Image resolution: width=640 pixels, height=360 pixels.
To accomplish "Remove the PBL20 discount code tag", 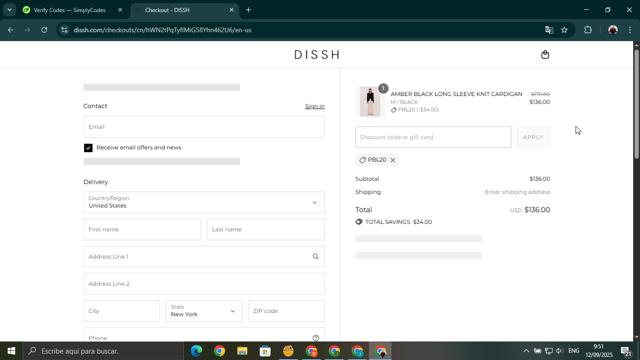I will (x=393, y=160).
